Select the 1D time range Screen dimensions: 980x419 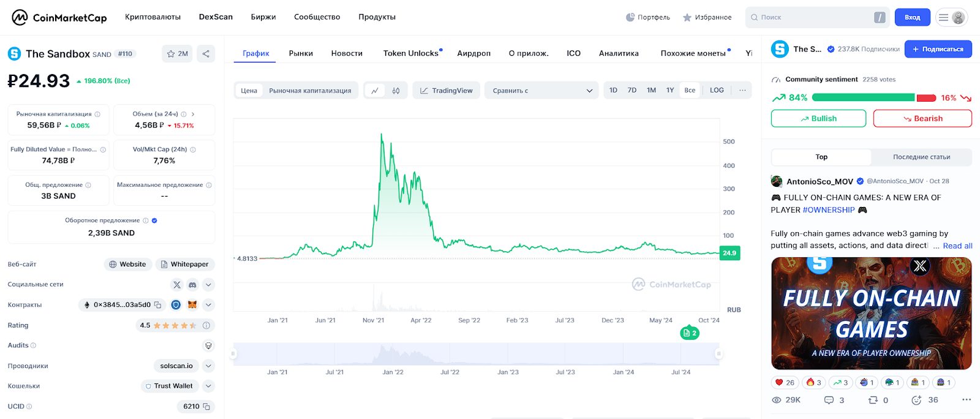(613, 90)
